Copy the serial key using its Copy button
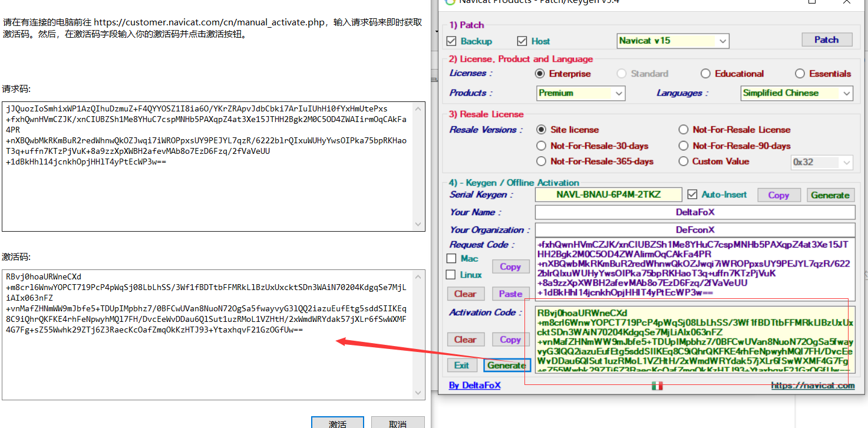This screenshot has width=868, height=428. click(x=778, y=195)
